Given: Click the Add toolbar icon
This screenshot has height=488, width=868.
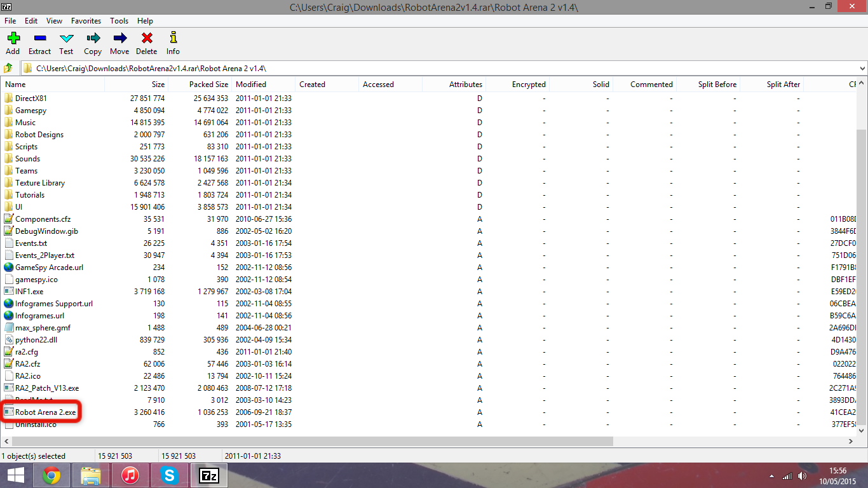Looking at the screenshot, I should pos(13,38).
